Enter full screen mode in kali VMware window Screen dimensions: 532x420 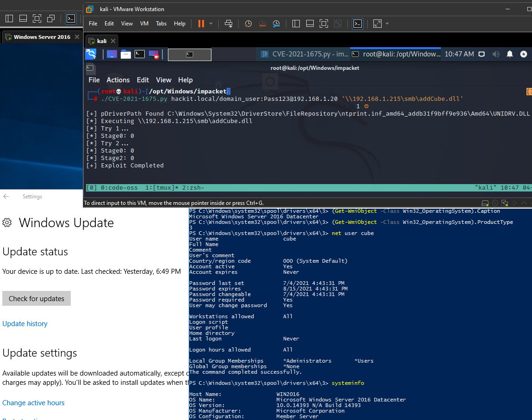(324, 24)
